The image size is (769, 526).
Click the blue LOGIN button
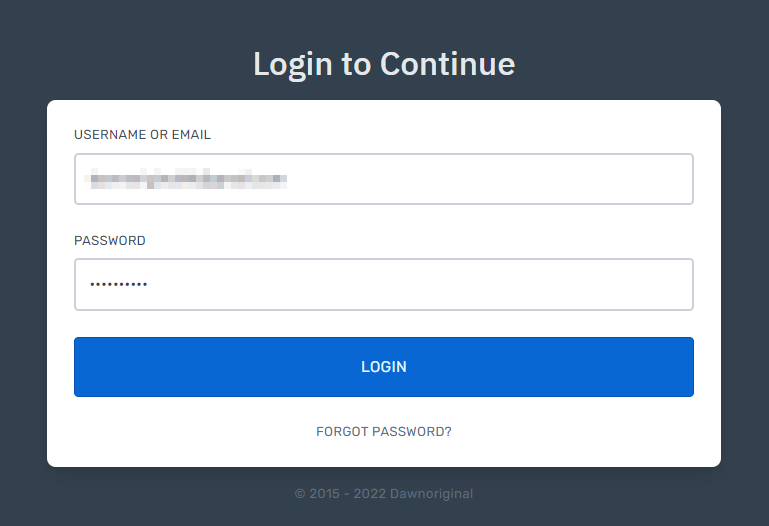click(x=384, y=367)
